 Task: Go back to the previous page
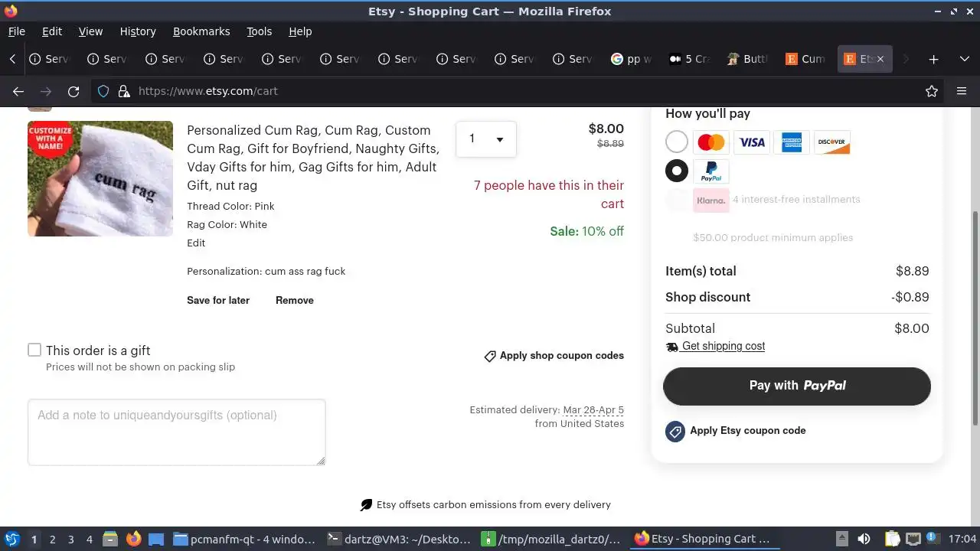coord(18,91)
